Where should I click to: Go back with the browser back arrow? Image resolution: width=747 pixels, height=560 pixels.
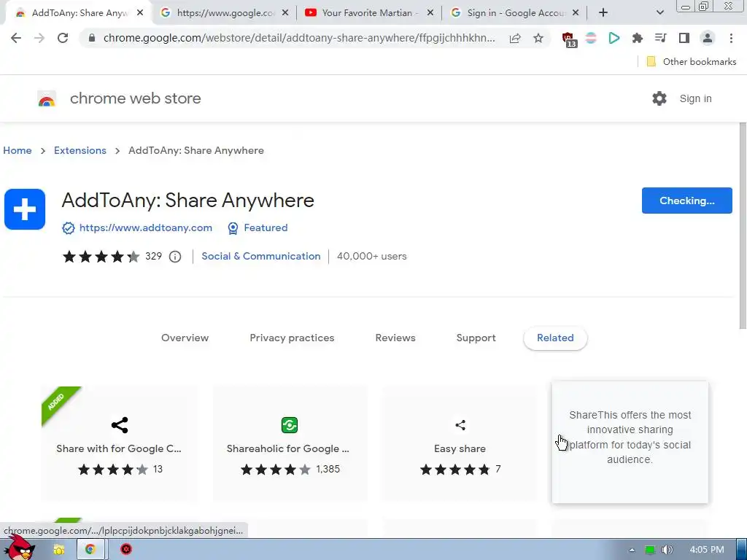click(16, 38)
